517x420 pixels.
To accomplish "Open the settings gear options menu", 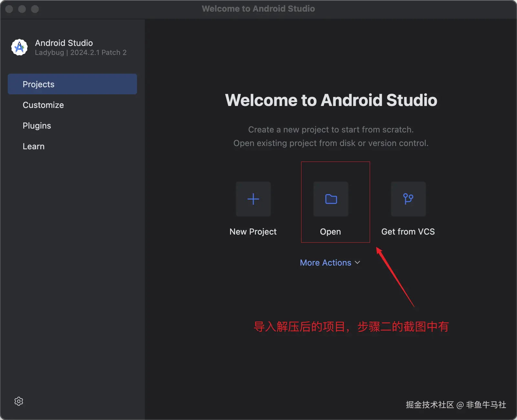I will tap(19, 401).
